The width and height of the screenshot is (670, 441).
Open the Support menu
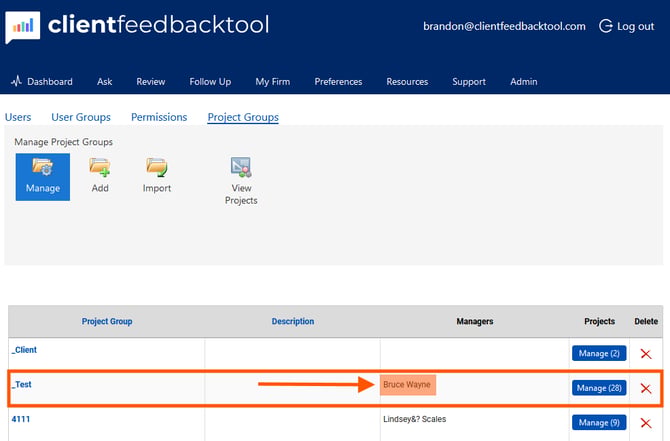[x=469, y=82]
